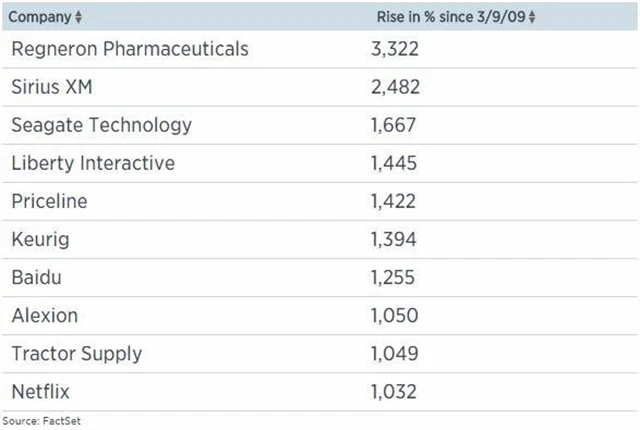Viewport: 640px width, 430px height.
Task: Click the Source: FactSet footnote
Action: pos(41,421)
